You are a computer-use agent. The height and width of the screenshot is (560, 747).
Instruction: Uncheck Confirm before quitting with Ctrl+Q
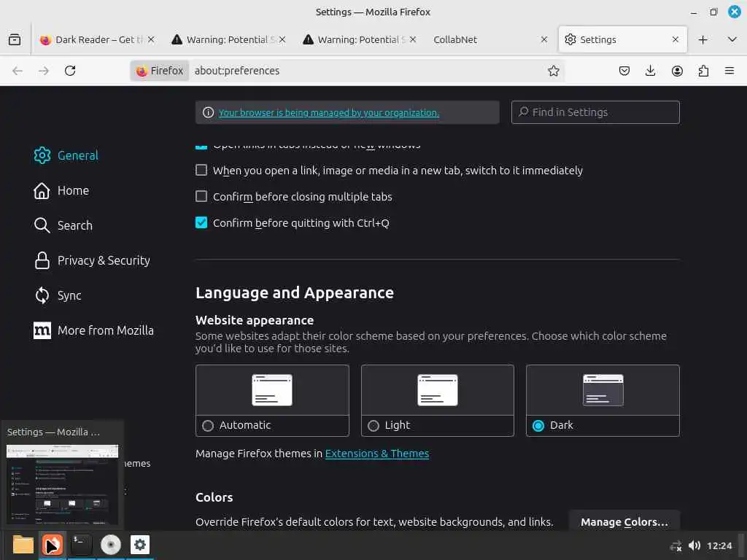pos(201,222)
